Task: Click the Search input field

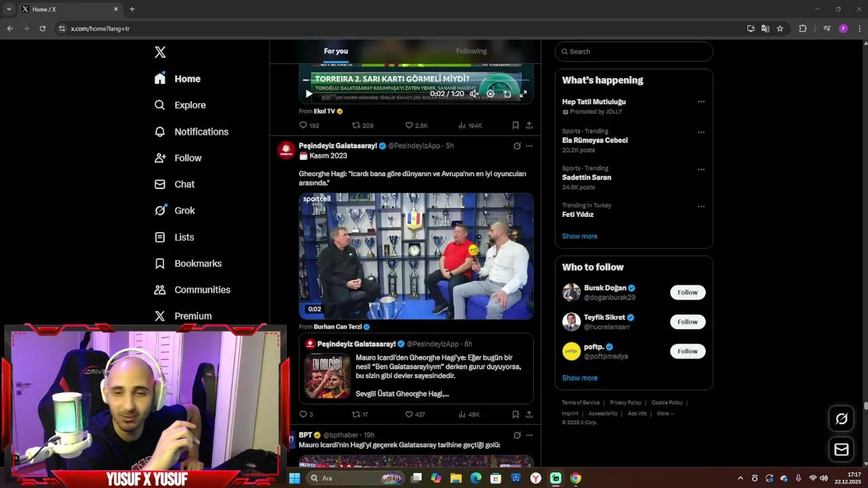Action: [633, 52]
